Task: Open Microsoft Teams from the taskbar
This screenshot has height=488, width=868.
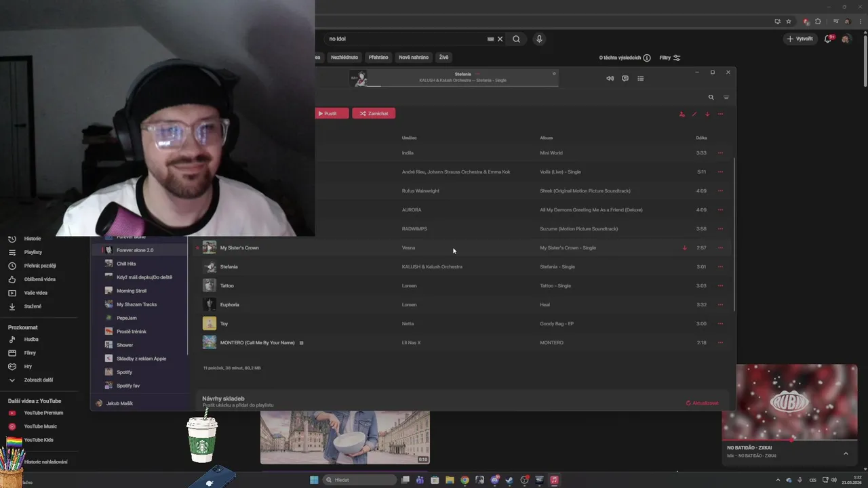Action: coord(420,480)
